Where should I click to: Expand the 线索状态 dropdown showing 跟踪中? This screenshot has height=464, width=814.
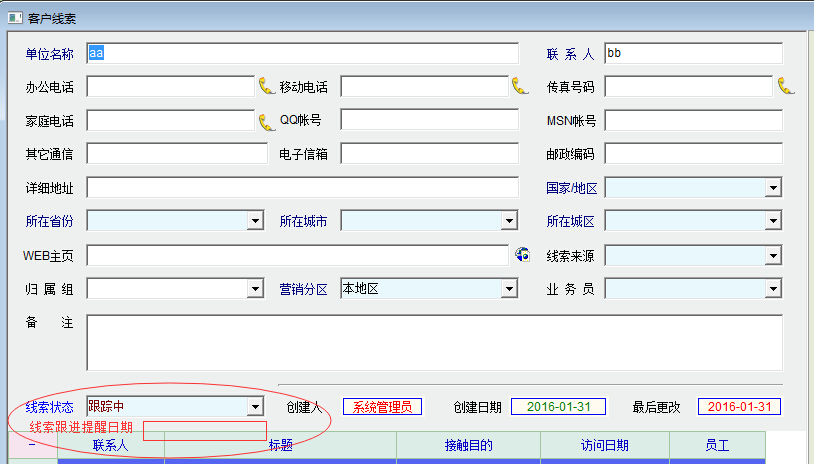tap(256, 407)
